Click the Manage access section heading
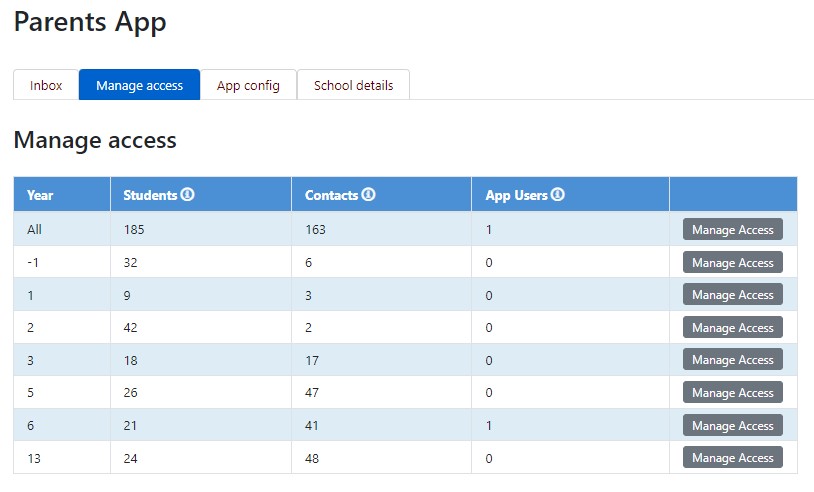 95,140
